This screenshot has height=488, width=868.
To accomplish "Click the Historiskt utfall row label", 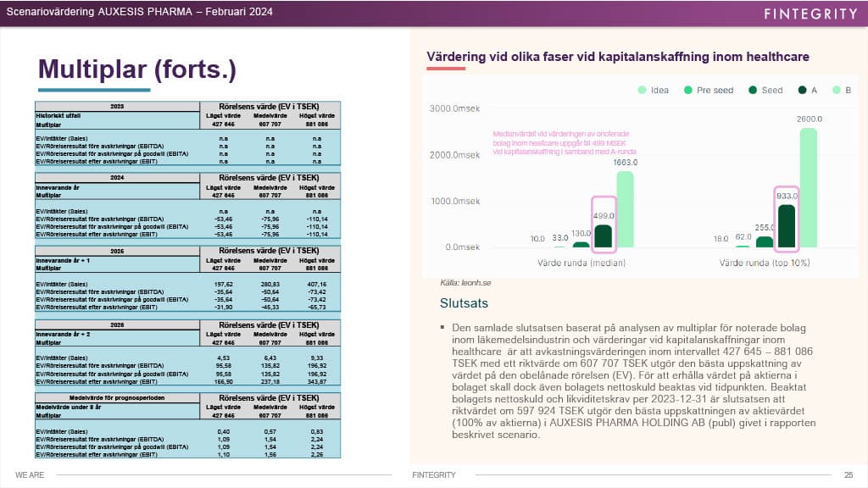I will [58, 115].
